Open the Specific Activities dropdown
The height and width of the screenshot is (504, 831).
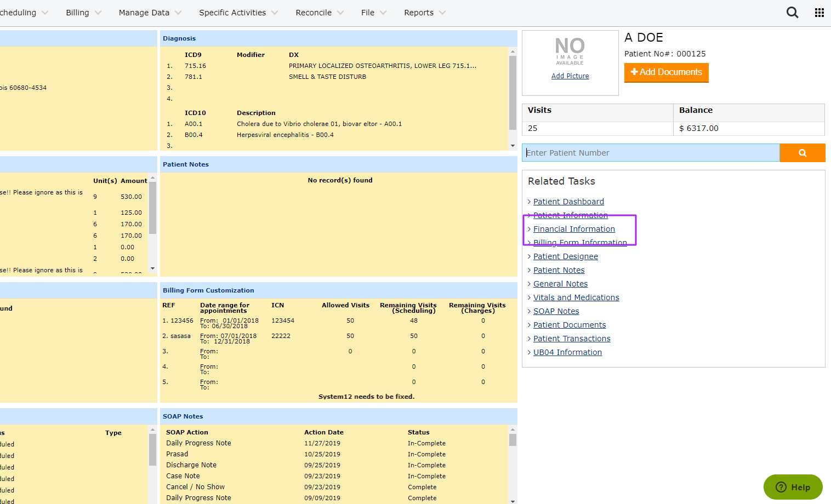[x=238, y=13]
